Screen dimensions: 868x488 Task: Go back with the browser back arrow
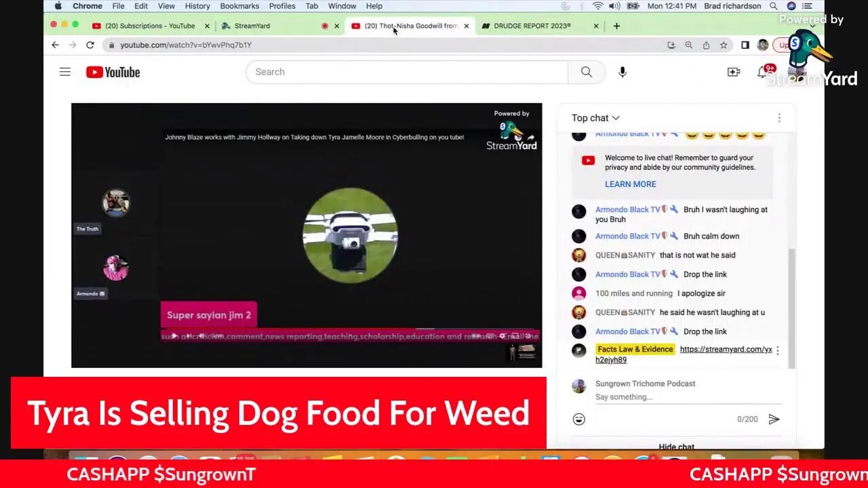56,45
